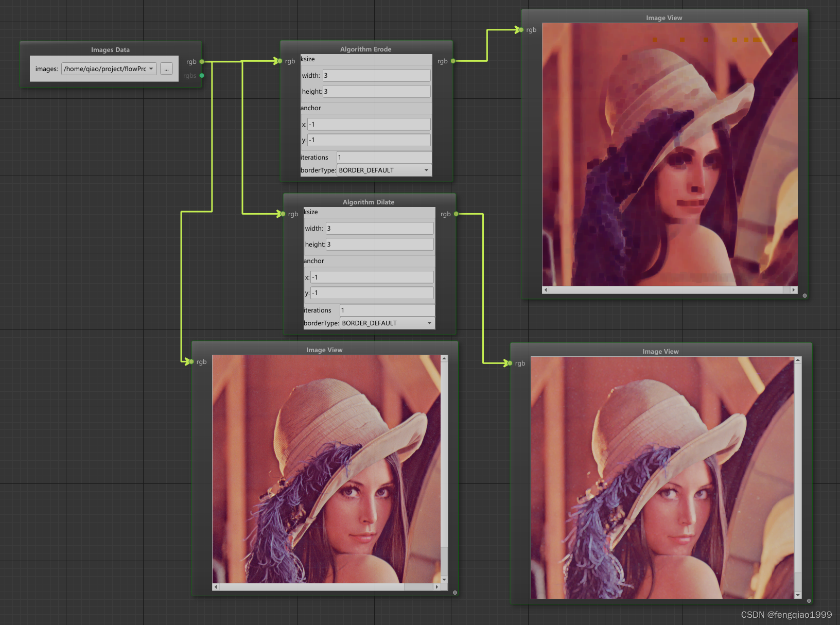This screenshot has width=840, height=625.
Task: Click right scroll arrow in bottom-left Image View
Action: 436,586
